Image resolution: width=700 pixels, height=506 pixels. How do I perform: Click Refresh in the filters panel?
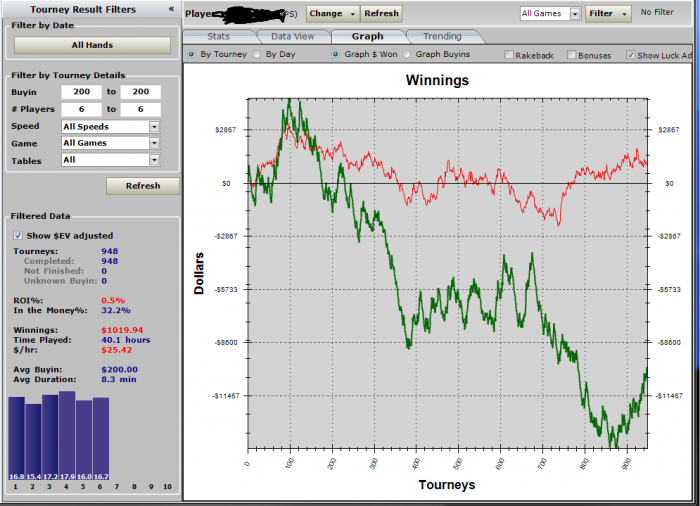[143, 186]
